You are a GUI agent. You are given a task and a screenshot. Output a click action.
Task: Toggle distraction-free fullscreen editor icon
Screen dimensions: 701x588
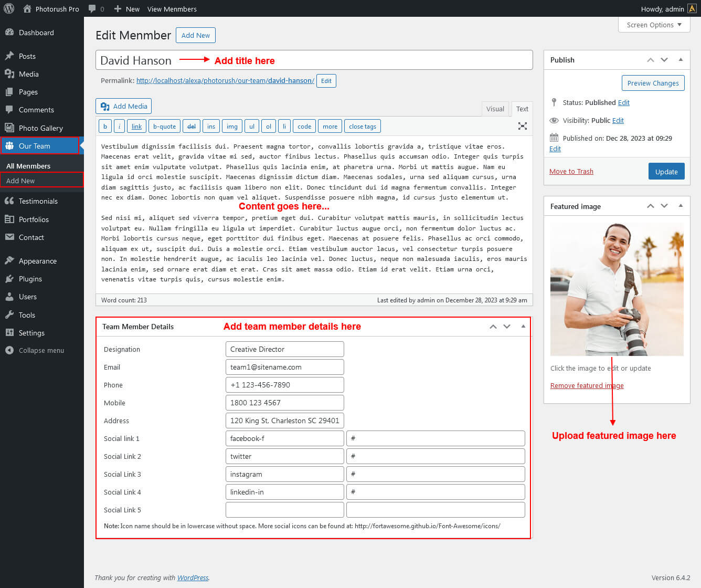pyautogui.click(x=523, y=126)
